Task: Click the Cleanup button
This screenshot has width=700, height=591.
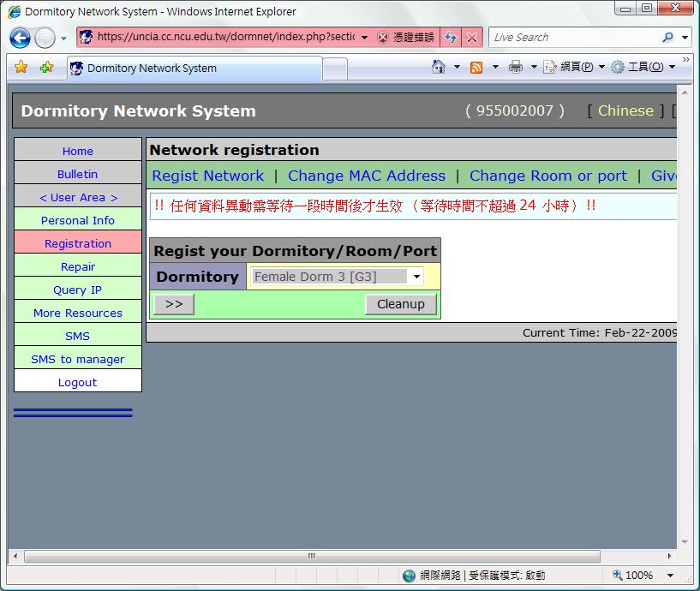Action: [x=400, y=304]
